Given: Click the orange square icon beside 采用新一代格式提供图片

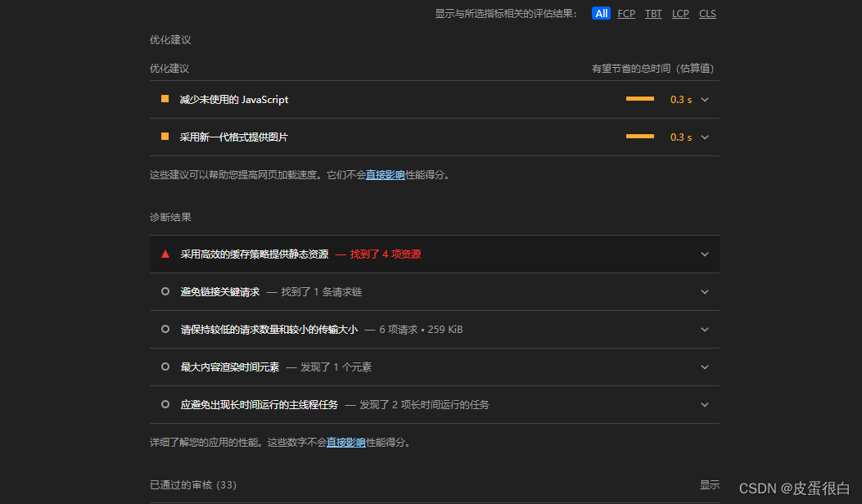Looking at the screenshot, I should pos(165,137).
